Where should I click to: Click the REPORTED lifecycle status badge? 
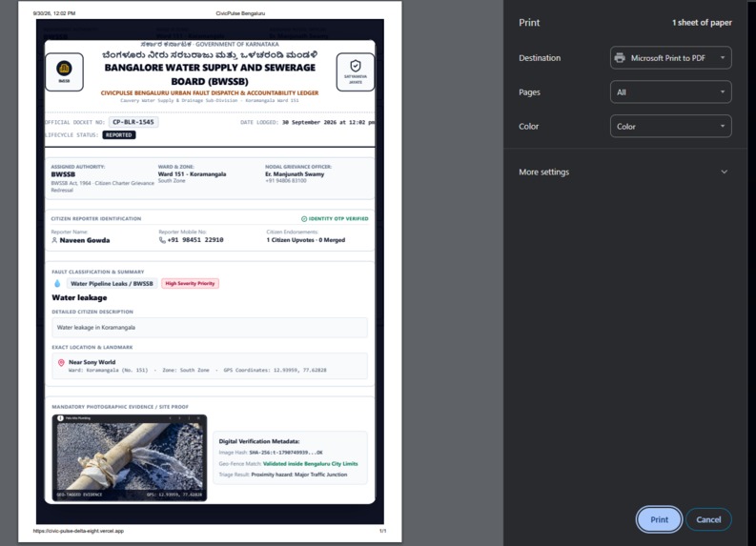pos(119,135)
